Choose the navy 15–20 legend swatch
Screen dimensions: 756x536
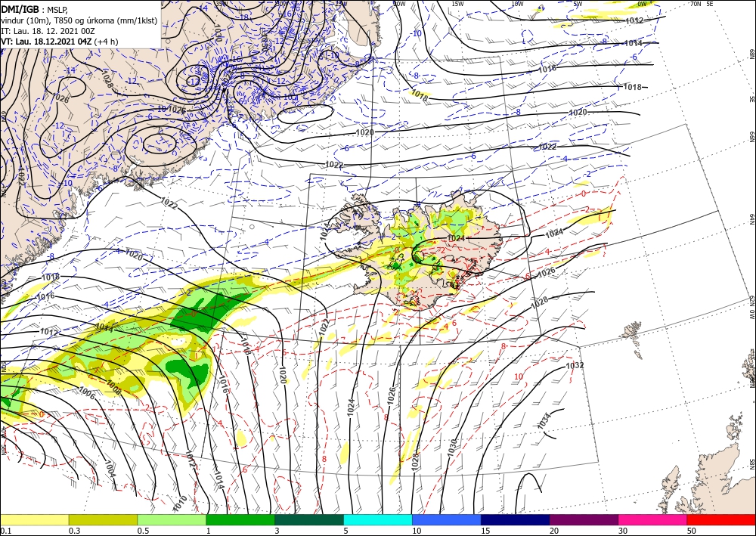516,519
